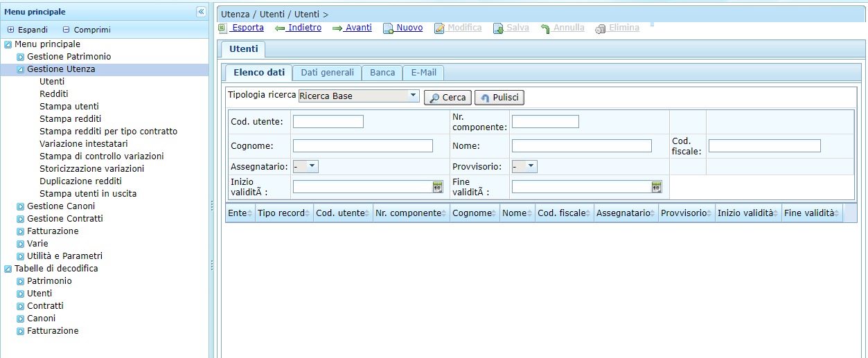The height and width of the screenshot is (358, 868).
Task: Expand the Canoni decodifica node
Action: [x=21, y=319]
